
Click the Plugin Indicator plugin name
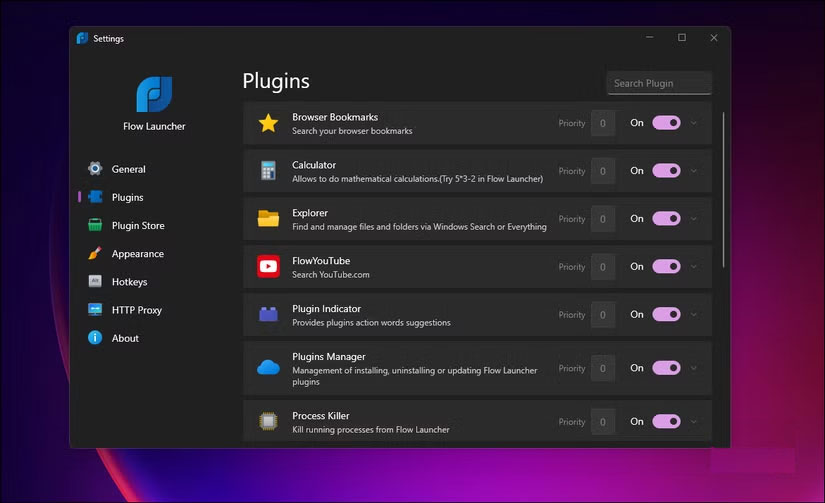[x=327, y=308]
